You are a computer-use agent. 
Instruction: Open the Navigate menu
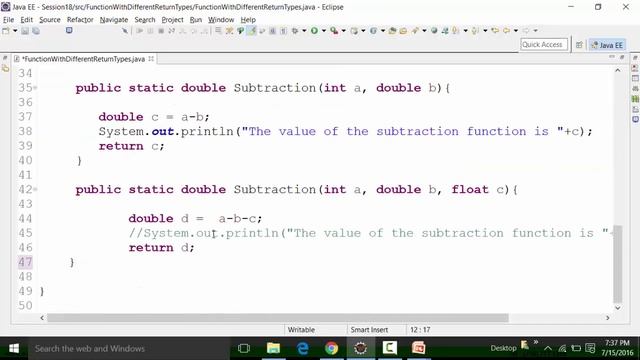click(114, 20)
